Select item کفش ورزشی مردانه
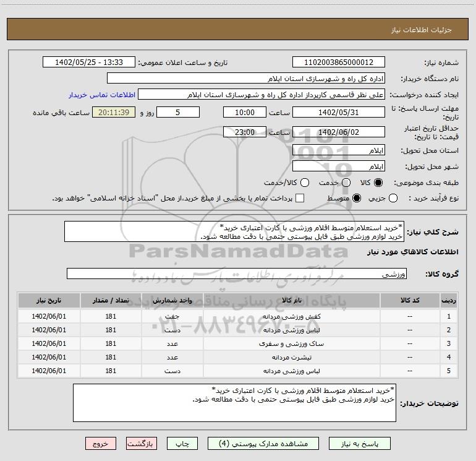 (x=291, y=316)
